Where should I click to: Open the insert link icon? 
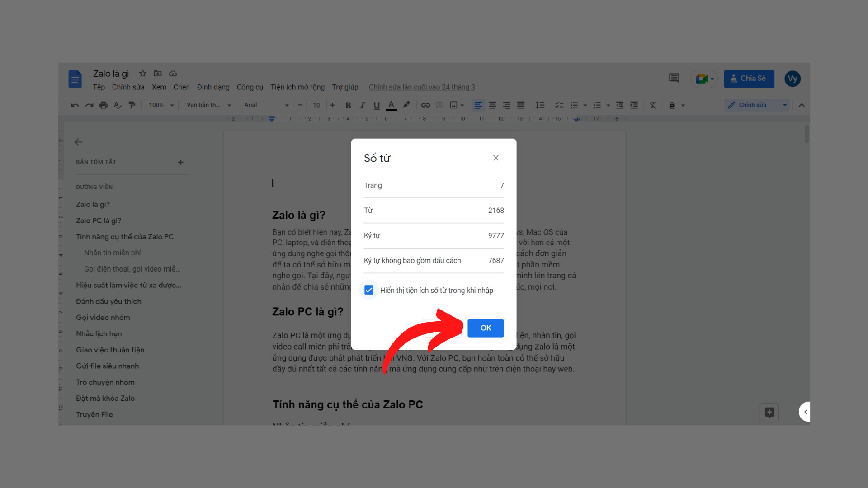click(425, 105)
